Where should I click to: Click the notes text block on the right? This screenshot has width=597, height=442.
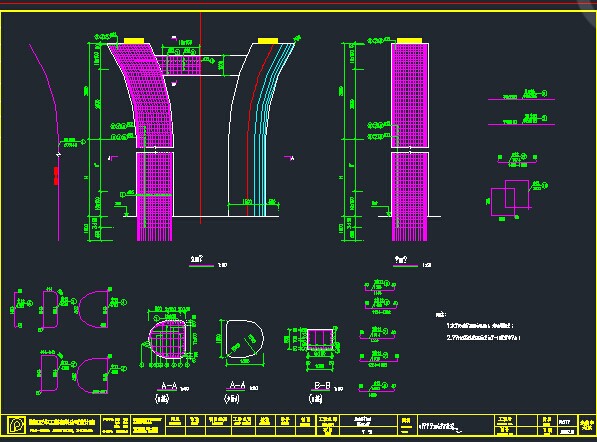click(x=478, y=327)
